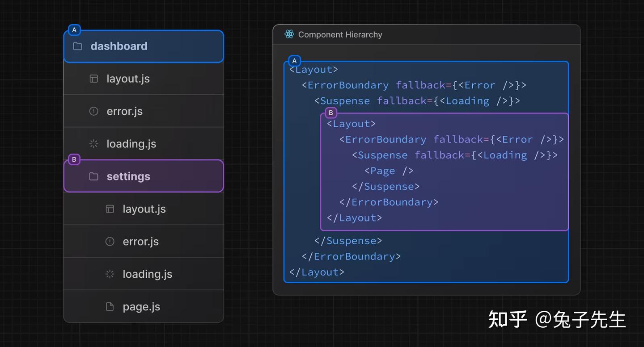Click the Component Hierarchy title
This screenshot has width=644, height=347.
click(340, 35)
